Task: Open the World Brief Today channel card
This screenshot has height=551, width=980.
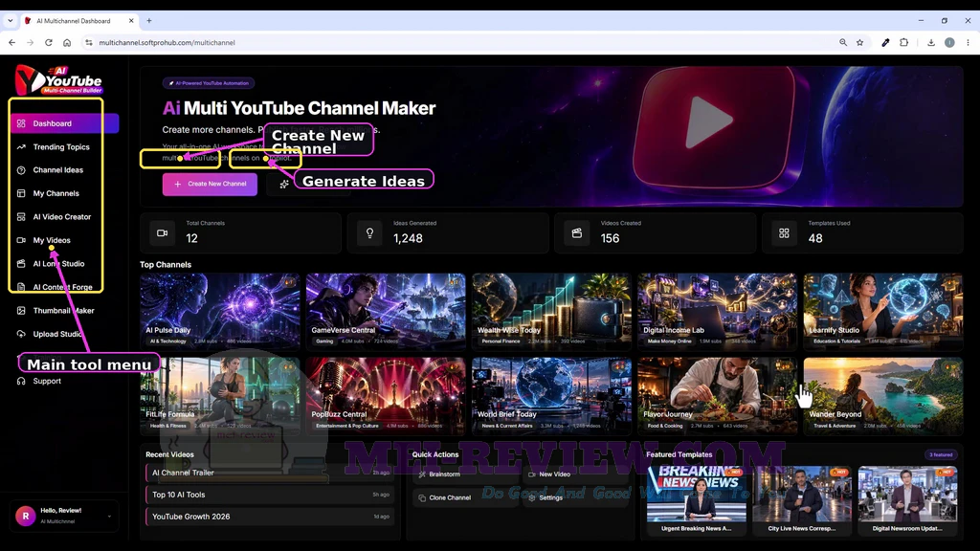Action: 552,395
